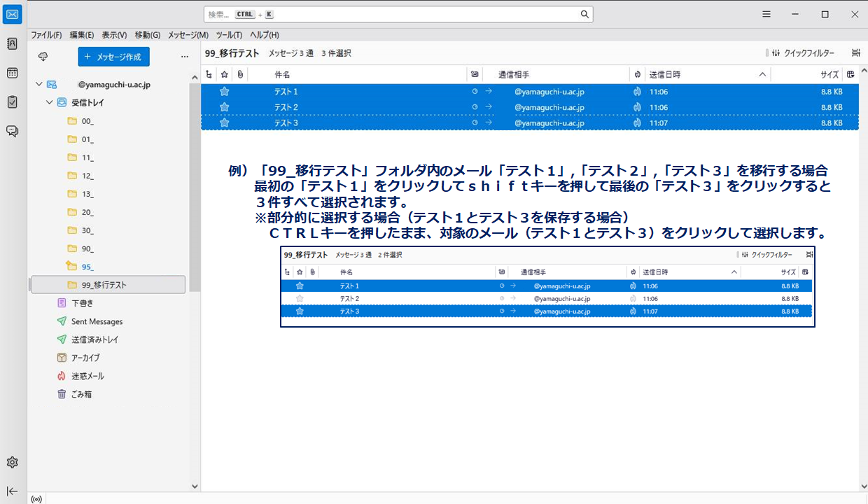This screenshot has height=504, width=868.
Task: Toggle star on テスト3 message
Action: click(x=224, y=122)
